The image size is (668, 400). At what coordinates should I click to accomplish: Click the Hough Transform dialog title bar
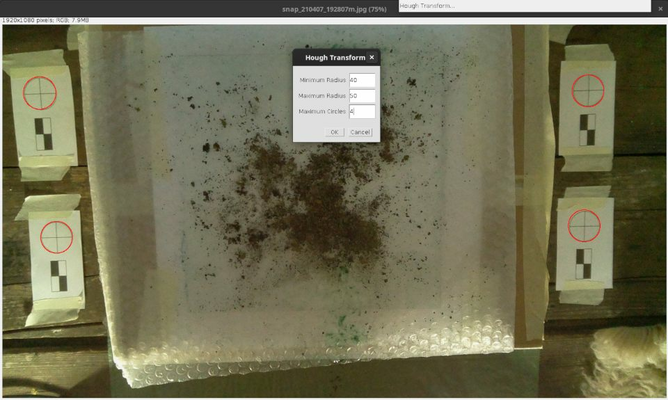coord(330,58)
